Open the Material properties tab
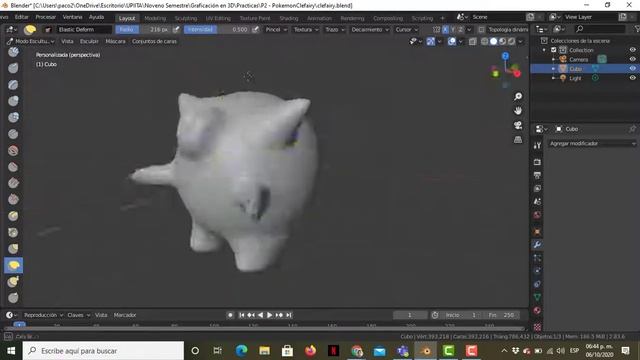The image size is (640, 360). (x=537, y=311)
